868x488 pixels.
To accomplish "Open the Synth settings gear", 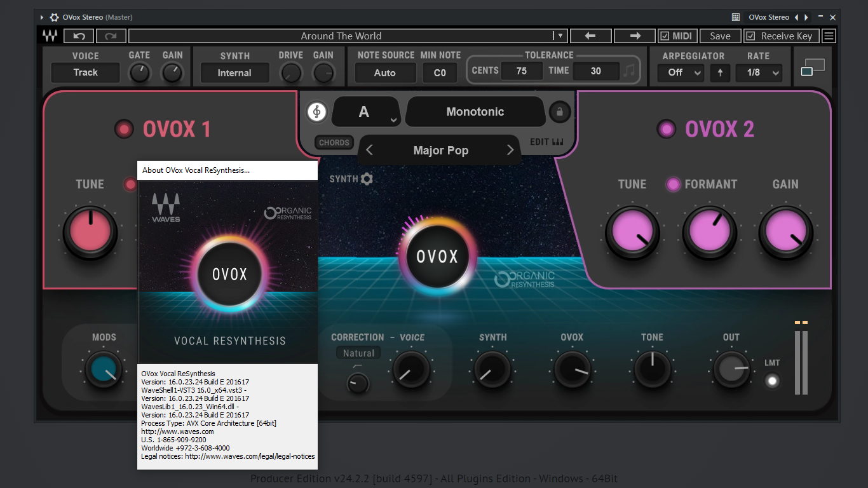I will (367, 179).
